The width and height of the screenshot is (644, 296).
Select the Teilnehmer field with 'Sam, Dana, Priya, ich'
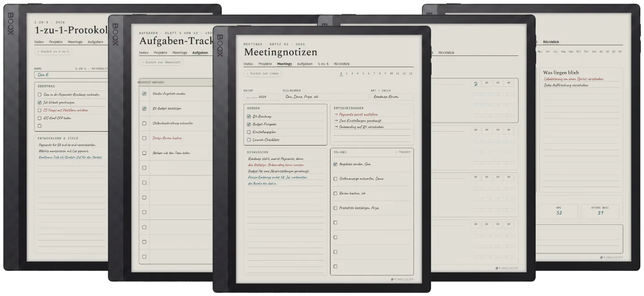(x=324, y=96)
